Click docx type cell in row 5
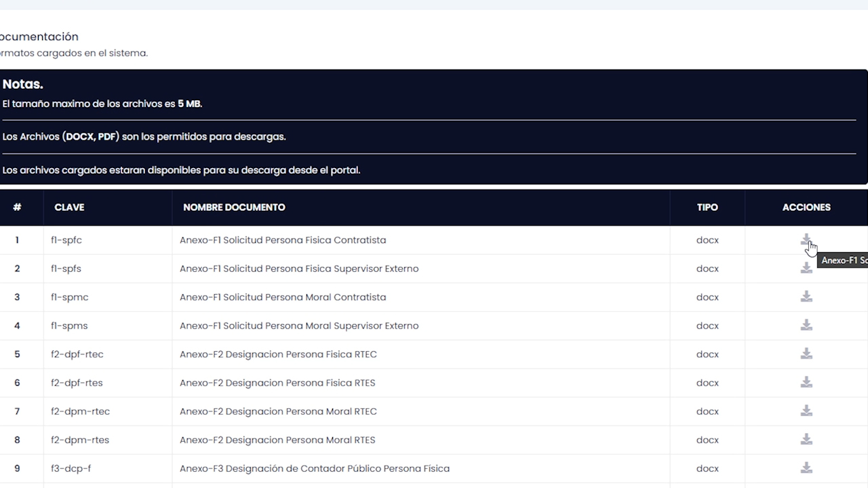Image resolution: width=868 pixels, height=488 pixels. click(x=707, y=354)
